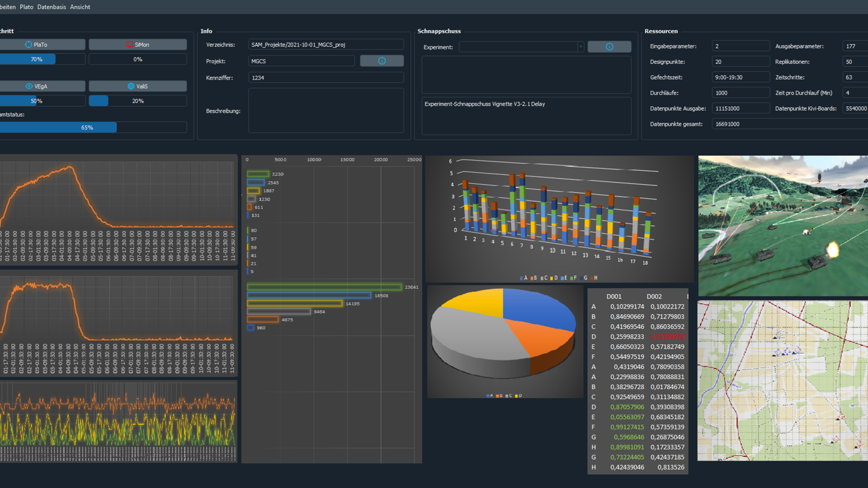
Task: Click the green value 0,99127415
Action: [627, 427]
